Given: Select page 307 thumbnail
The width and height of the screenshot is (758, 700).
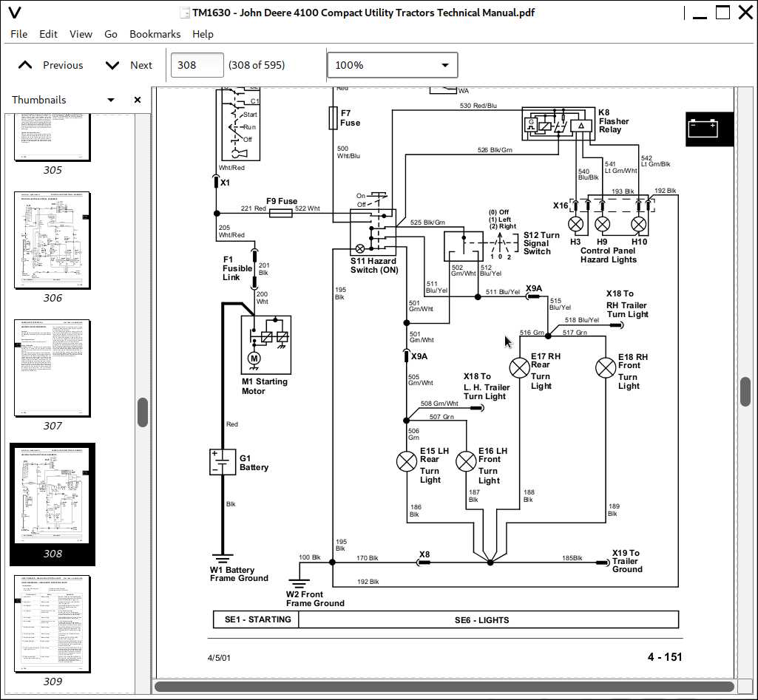Looking at the screenshot, I should (x=53, y=368).
